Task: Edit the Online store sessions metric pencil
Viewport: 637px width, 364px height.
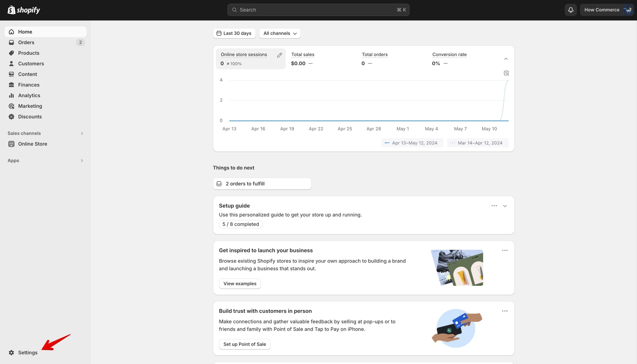Action: 280,55
